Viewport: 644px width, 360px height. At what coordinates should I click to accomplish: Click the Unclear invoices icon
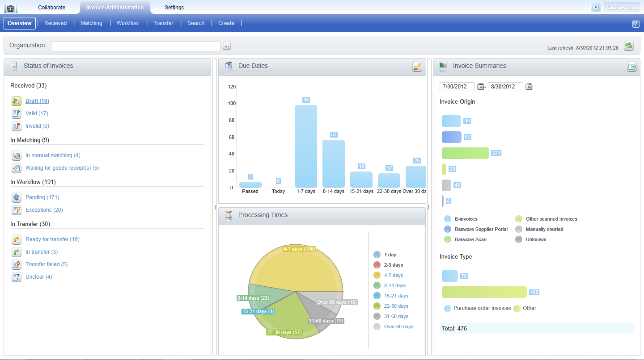(17, 277)
